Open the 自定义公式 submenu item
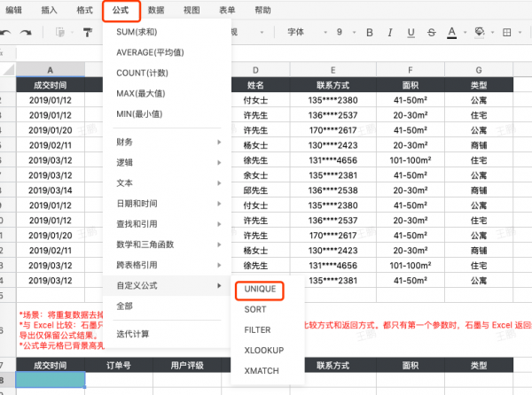532x395 pixels. tap(167, 285)
